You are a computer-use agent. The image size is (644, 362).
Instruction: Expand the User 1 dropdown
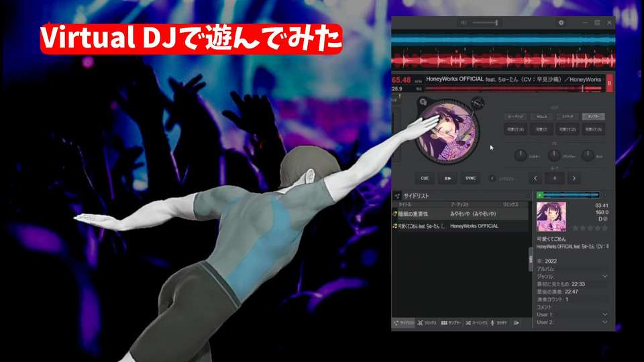[x=605, y=314]
